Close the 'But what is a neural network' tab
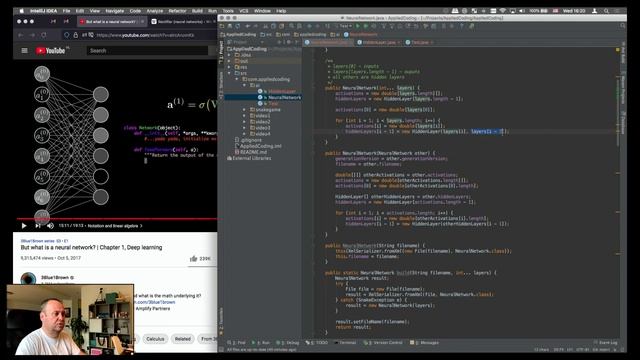640x360 pixels. tap(142, 22)
